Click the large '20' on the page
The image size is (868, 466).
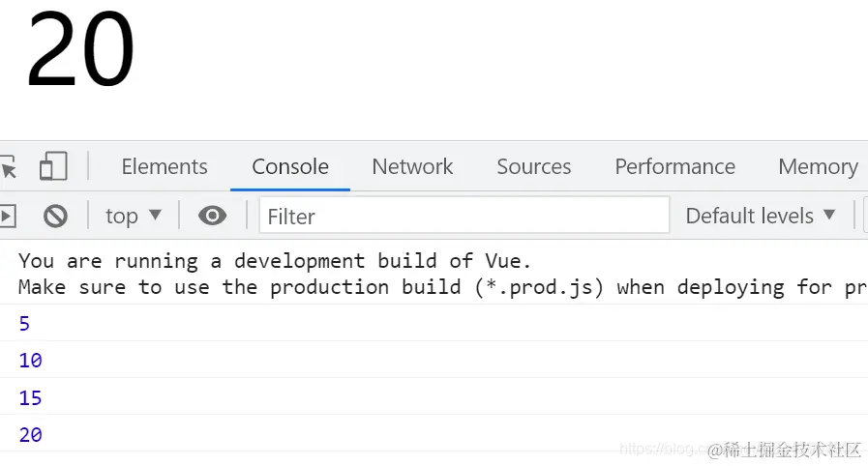(80, 50)
